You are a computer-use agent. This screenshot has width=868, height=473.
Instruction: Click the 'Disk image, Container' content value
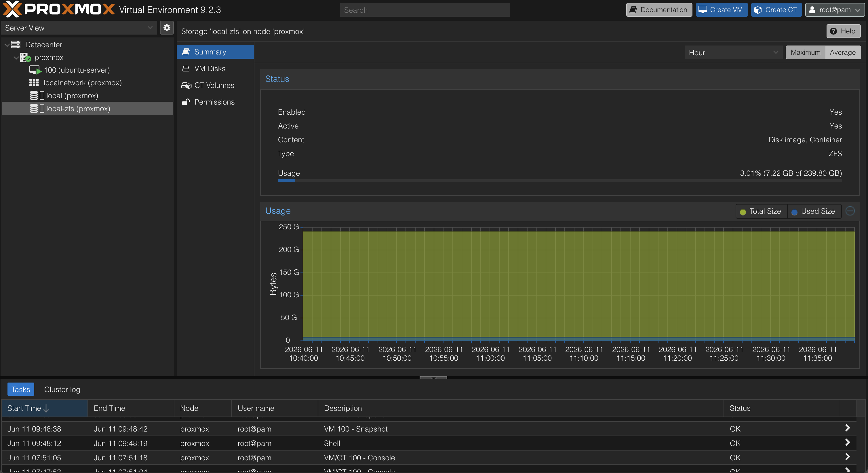pyautogui.click(x=805, y=140)
